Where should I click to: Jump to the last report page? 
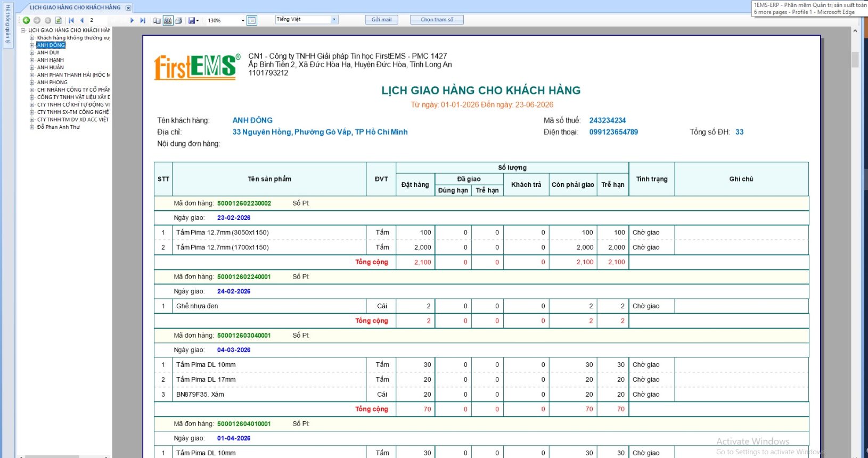tap(143, 20)
